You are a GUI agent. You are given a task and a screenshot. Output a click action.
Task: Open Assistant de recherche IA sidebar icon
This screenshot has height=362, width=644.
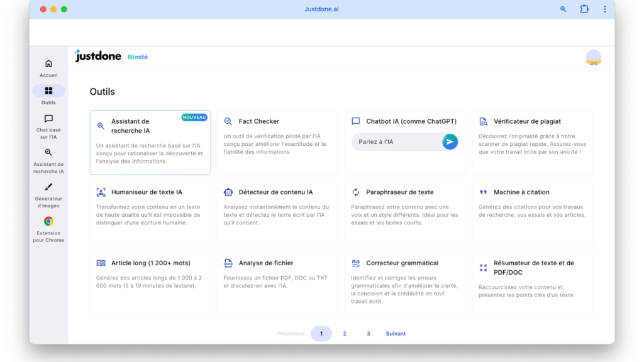48,152
